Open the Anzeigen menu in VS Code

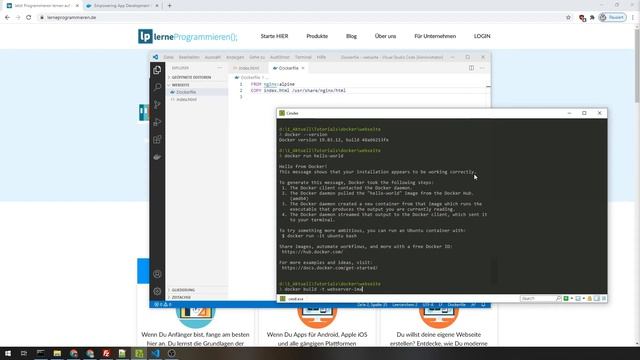(235, 57)
